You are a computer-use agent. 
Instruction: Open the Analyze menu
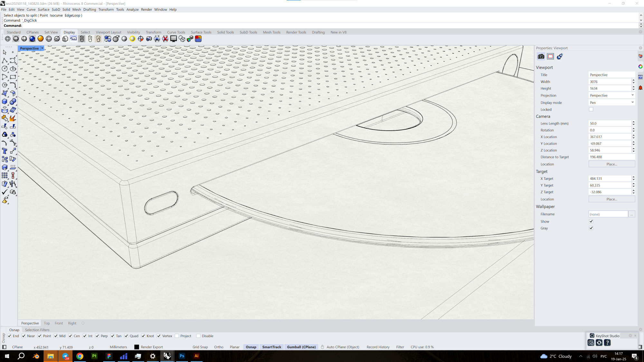(x=132, y=10)
